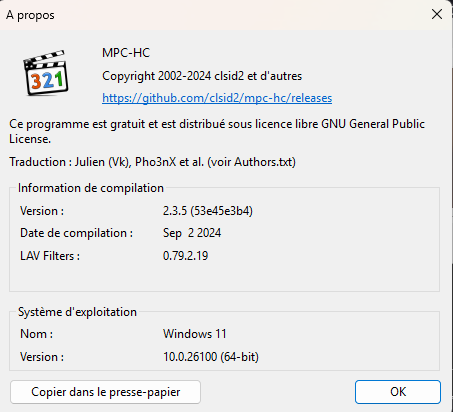Click the Nom label in operating system group
This screenshot has width=453, height=412.
36,334
